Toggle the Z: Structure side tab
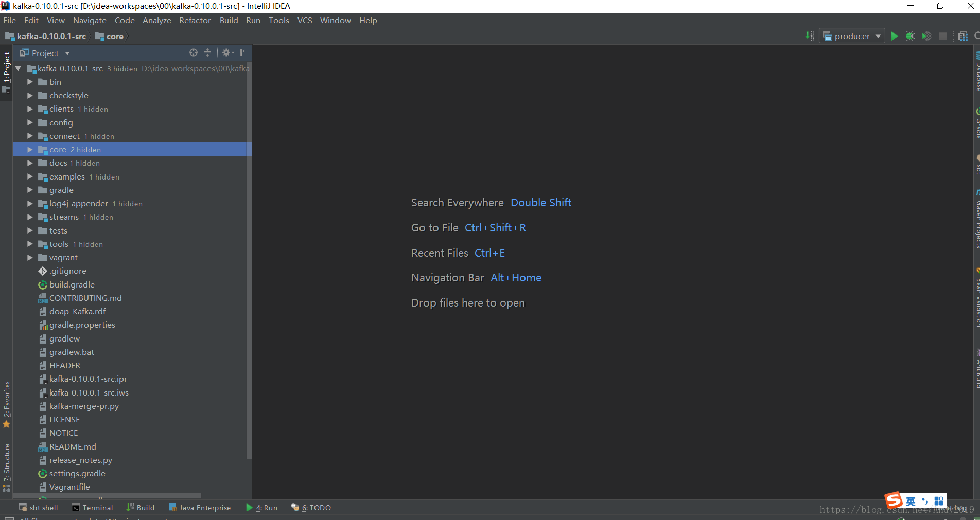Image resolution: width=980 pixels, height=520 pixels. (6, 467)
